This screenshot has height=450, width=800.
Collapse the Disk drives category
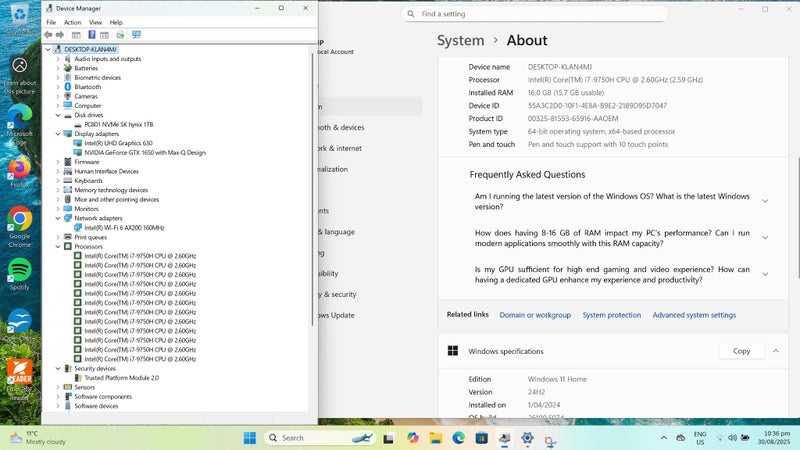[58, 115]
